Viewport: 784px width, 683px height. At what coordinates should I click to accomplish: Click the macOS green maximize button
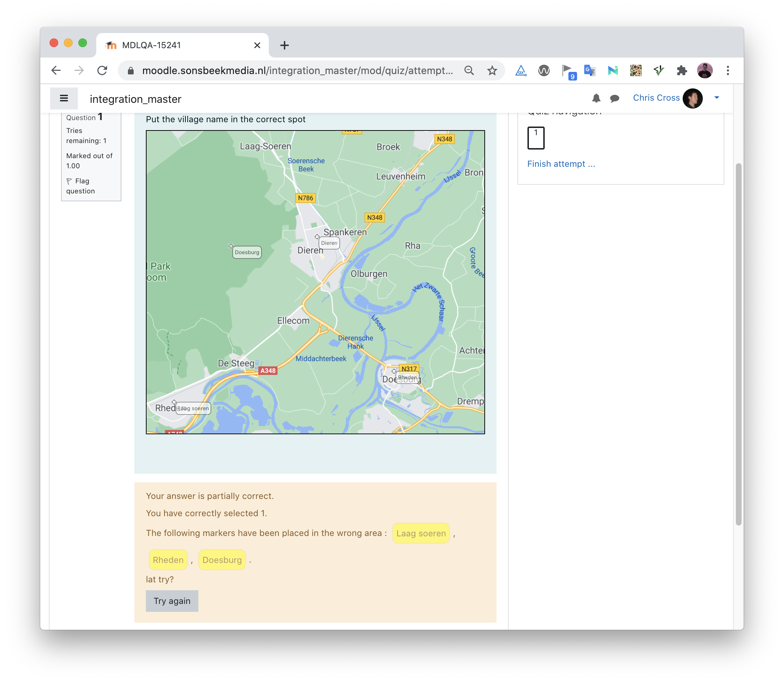point(83,43)
